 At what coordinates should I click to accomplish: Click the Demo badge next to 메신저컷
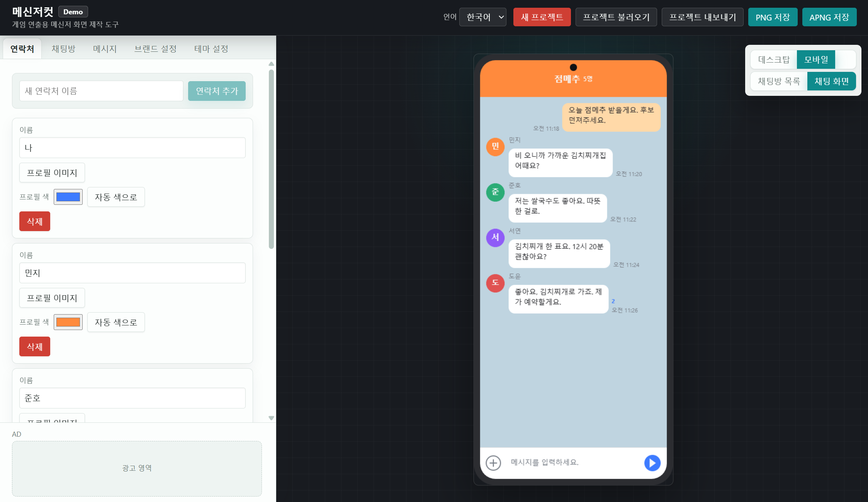(x=73, y=12)
